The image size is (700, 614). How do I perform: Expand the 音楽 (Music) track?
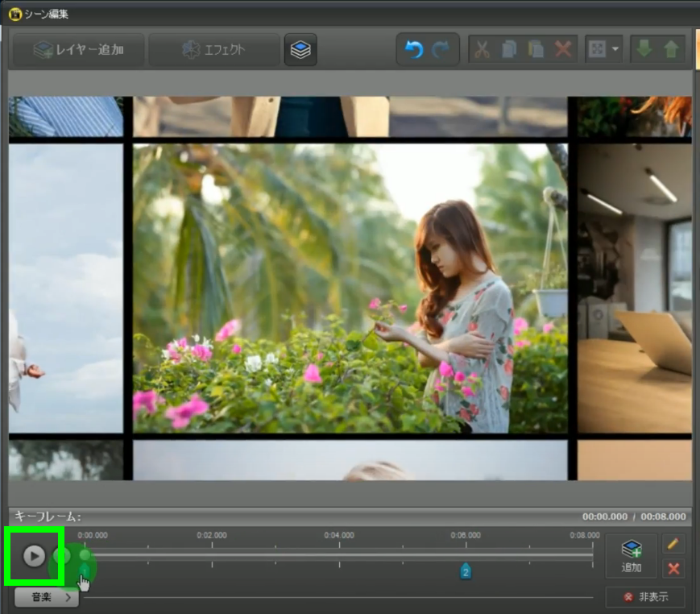[46, 598]
